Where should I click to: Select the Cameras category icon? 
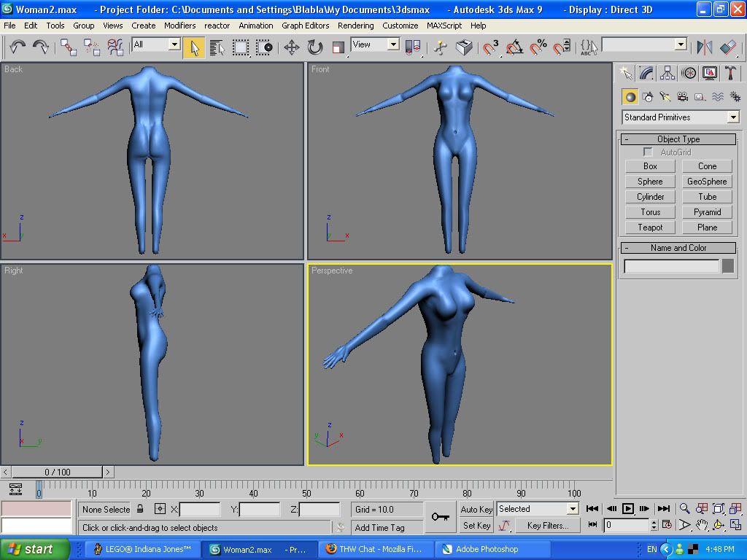[683, 97]
